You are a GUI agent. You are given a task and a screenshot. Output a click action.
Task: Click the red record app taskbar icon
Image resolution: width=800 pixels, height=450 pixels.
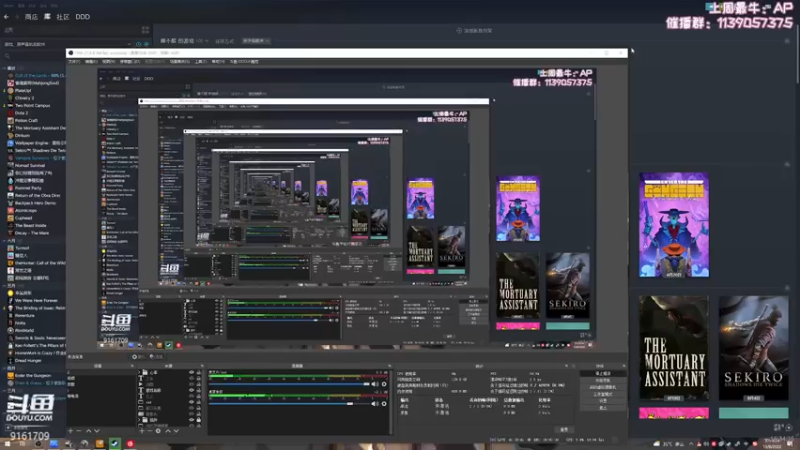point(130,444)
